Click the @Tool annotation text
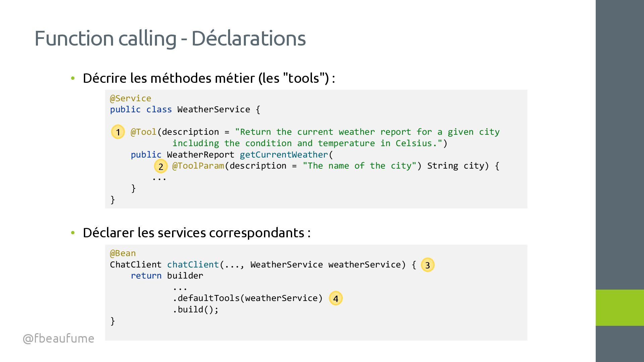 (144, 132)
